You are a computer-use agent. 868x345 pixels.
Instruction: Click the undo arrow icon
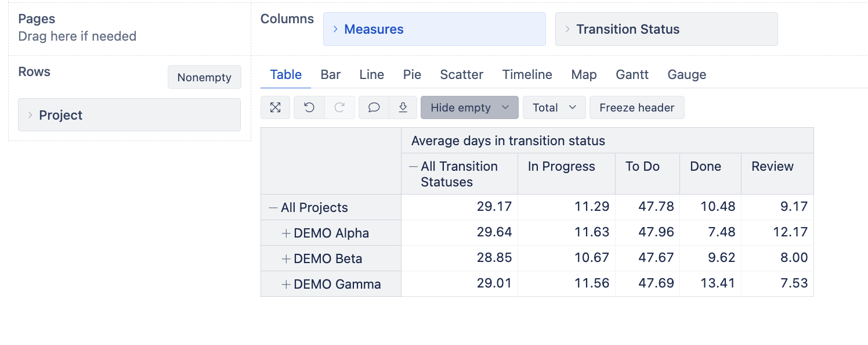(x=309, y=107)
